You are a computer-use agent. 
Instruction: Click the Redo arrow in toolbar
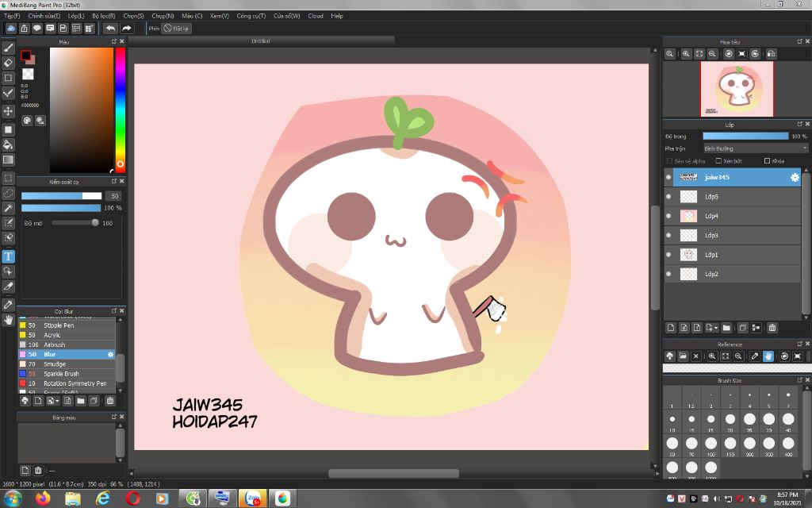126,29
